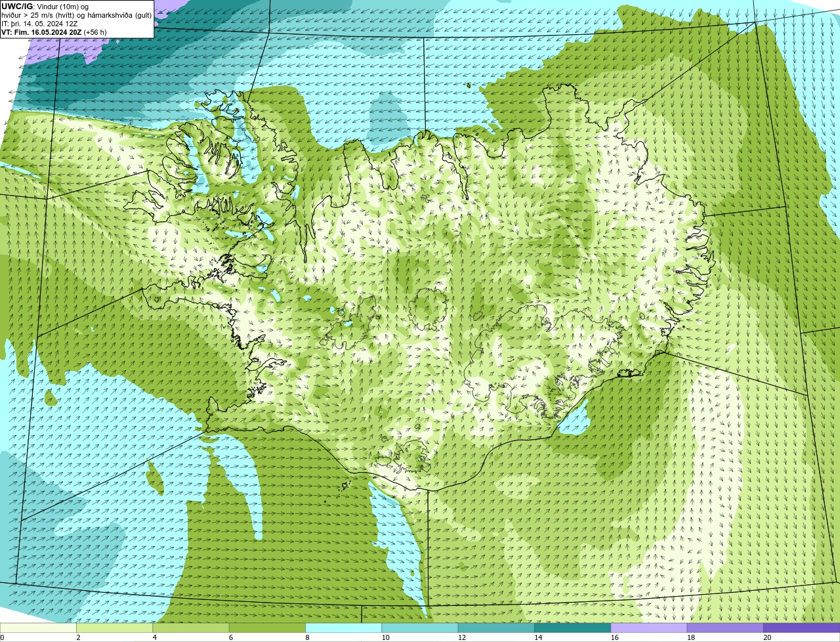Click the 16–18 m/s lavender swatch
The image size is (840, 642).
point(649,628)
